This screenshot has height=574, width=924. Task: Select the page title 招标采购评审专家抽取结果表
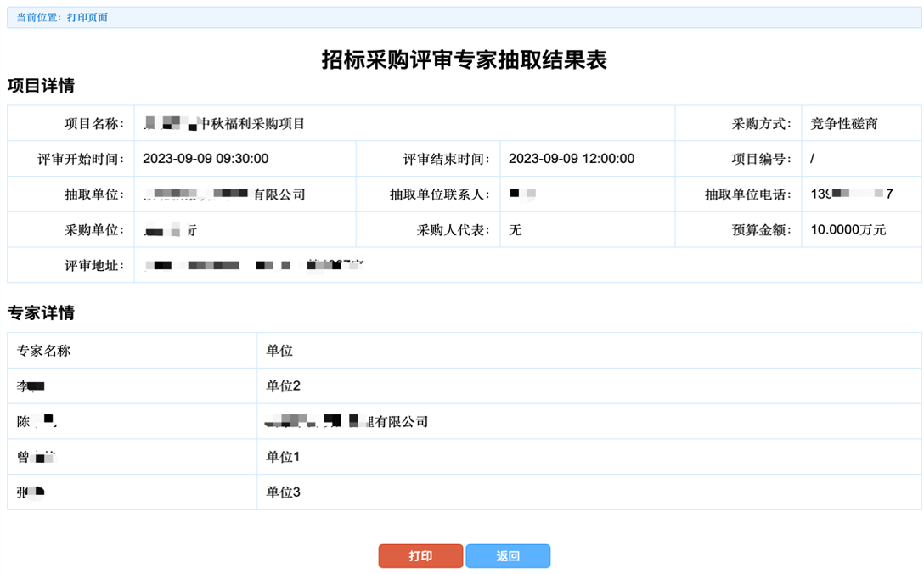[x=464, y=60]
